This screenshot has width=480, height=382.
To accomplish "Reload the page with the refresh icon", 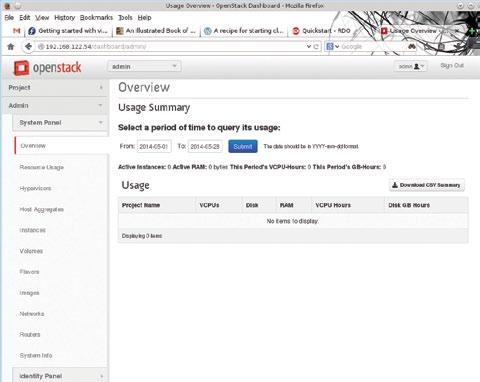I will point(316,47).
